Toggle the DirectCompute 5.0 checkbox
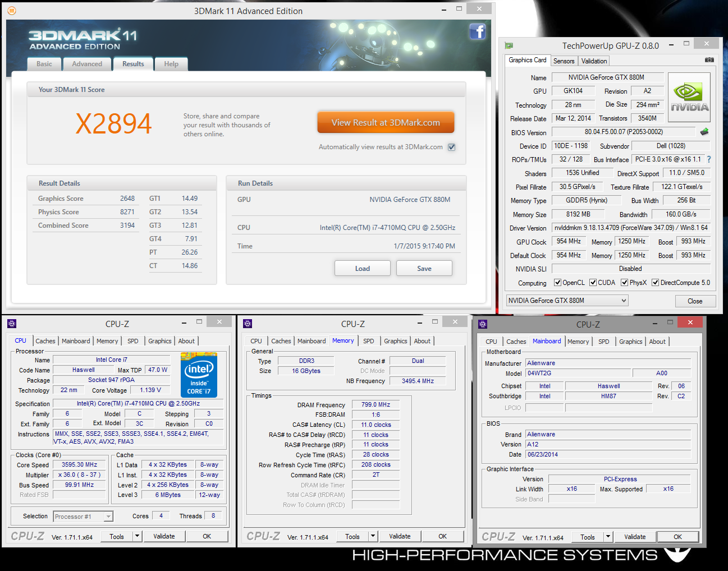The height and width of the screenshot is (571, 728). [x=655, y=283]
